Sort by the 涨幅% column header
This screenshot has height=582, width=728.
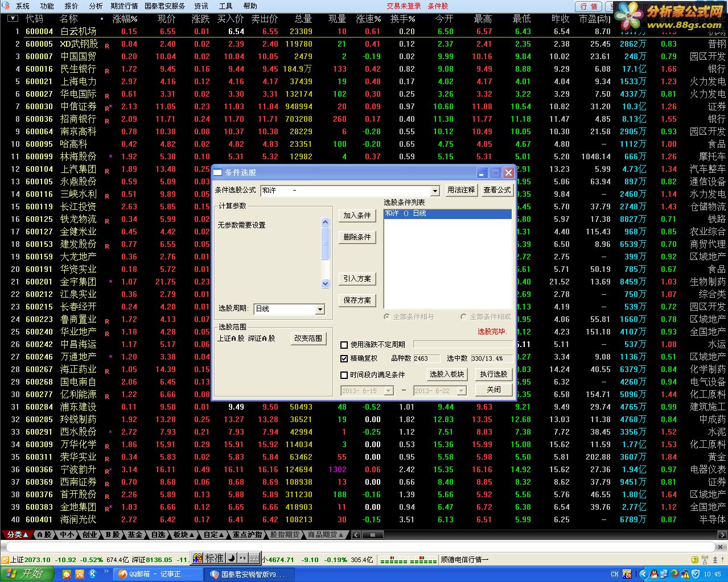click(x=125, y=19)
